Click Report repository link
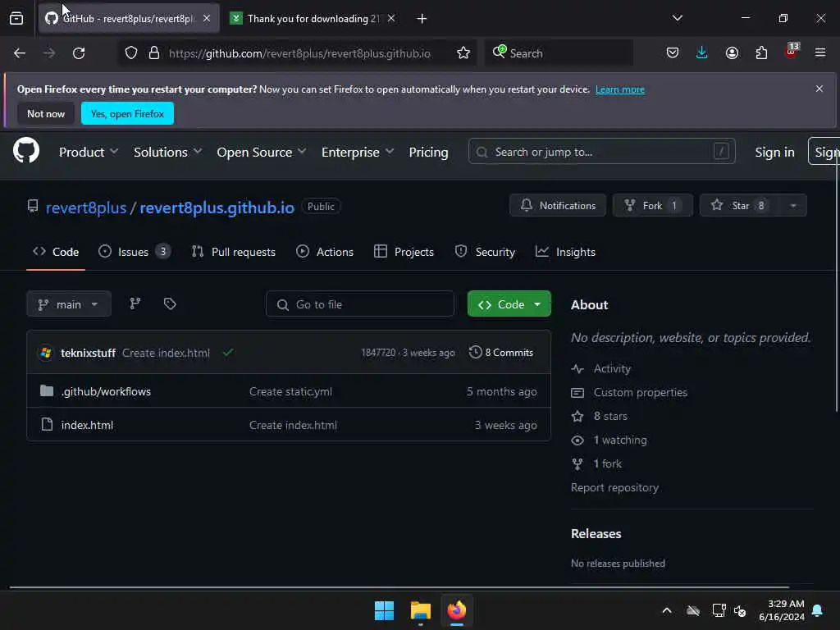The image size is (840, 630). click(614, 487)
